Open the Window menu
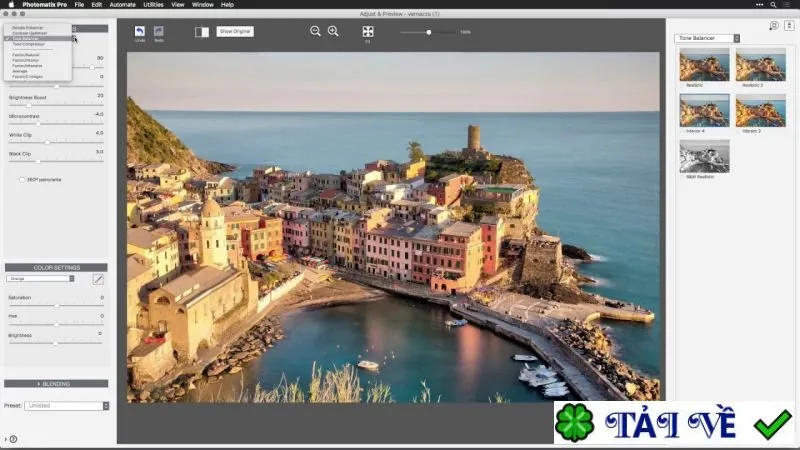Viewport: 800px width, 450px height. 203,5
